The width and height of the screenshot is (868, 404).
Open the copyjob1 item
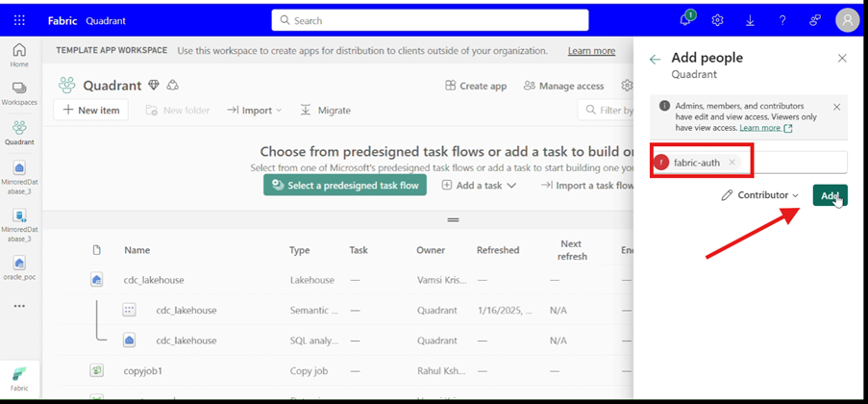[x=143, y=370]
